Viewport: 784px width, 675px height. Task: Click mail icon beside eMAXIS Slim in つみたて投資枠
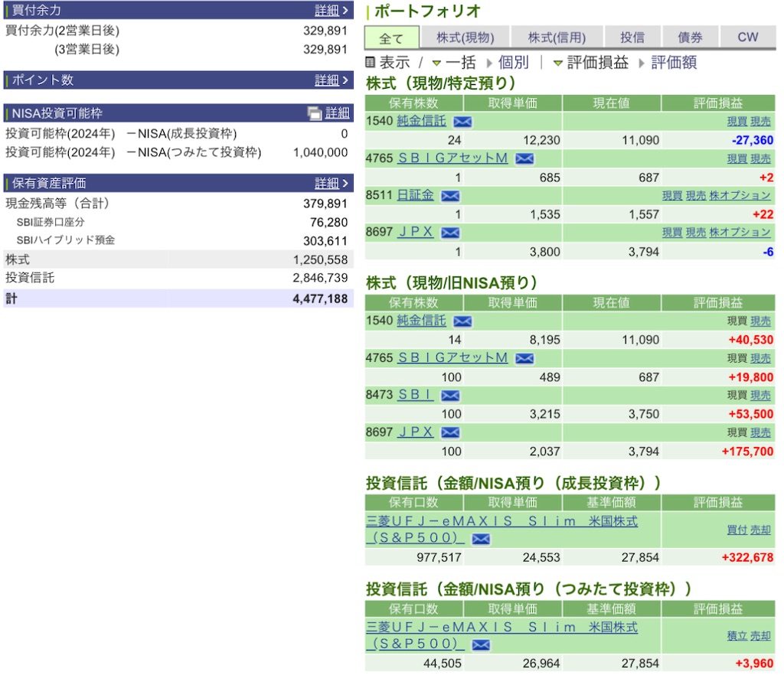[481, 645]
